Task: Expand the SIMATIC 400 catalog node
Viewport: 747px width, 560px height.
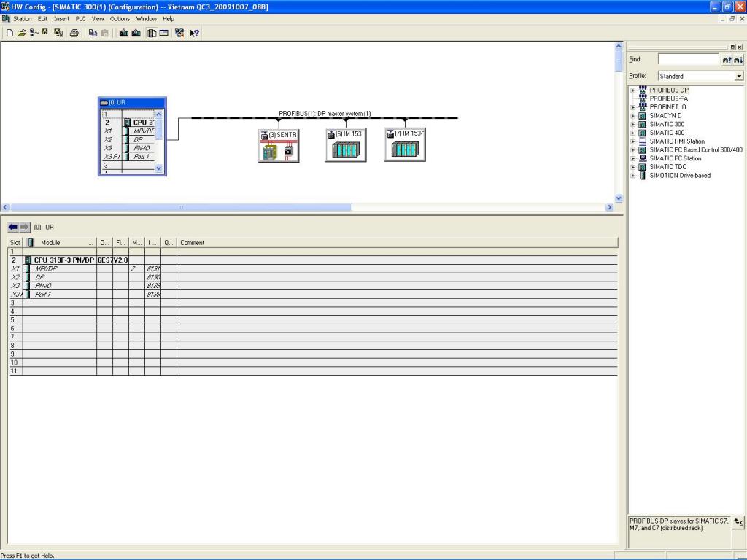Action: (x=633, y=133)
